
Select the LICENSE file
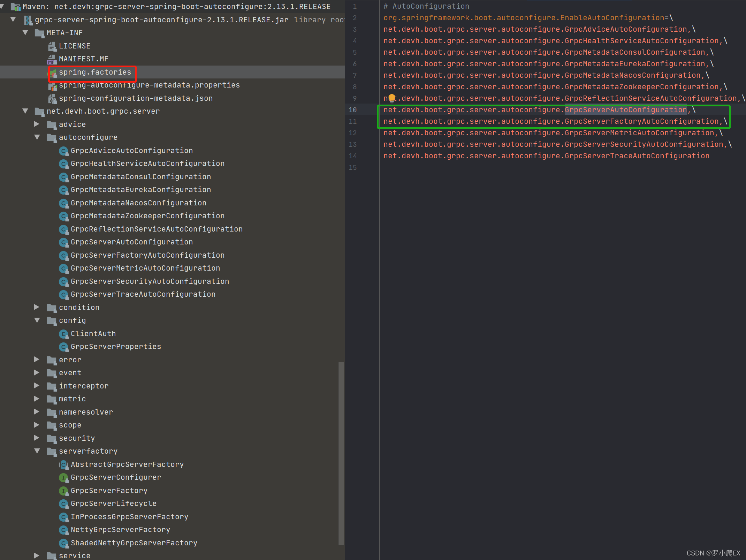(x=75, y=46)
